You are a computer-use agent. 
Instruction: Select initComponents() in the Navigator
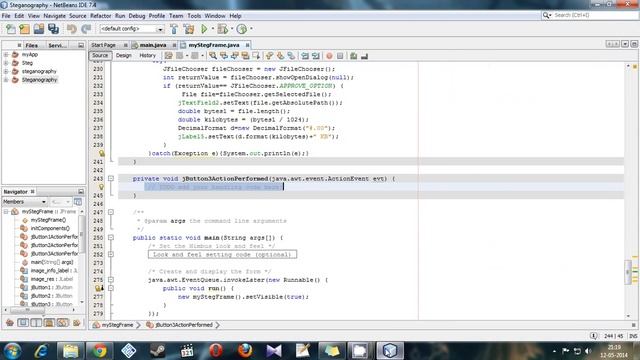pos(50,229)
